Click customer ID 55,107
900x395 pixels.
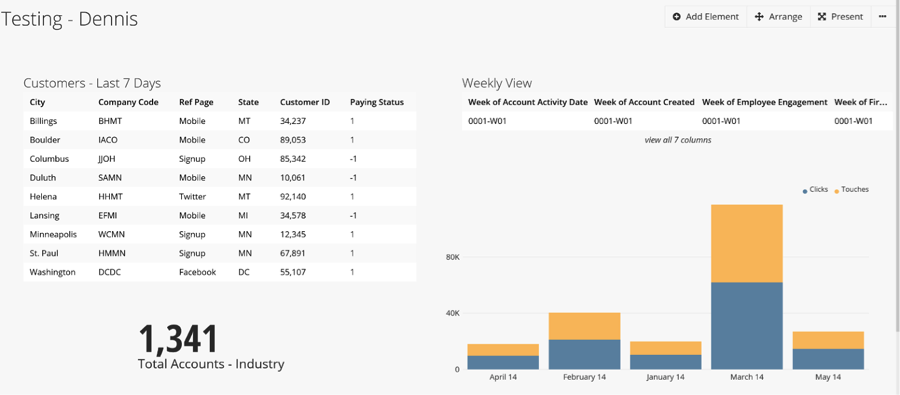[293, 272]
